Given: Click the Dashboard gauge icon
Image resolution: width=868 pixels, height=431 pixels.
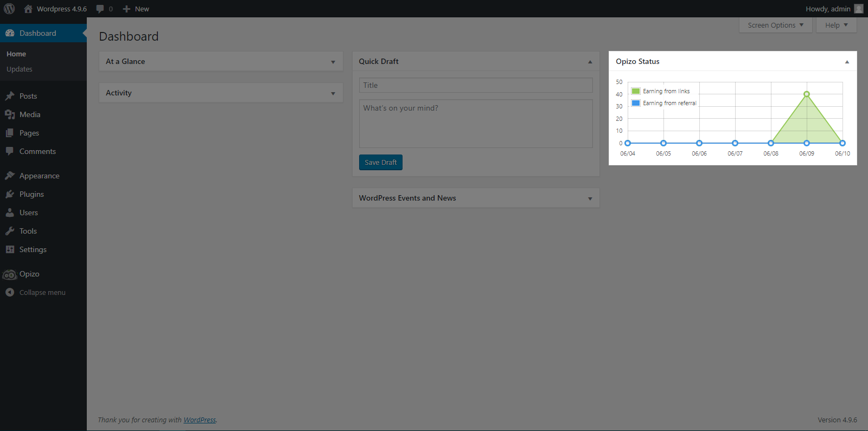Looking at the screenshot, I should click(10, 33).
